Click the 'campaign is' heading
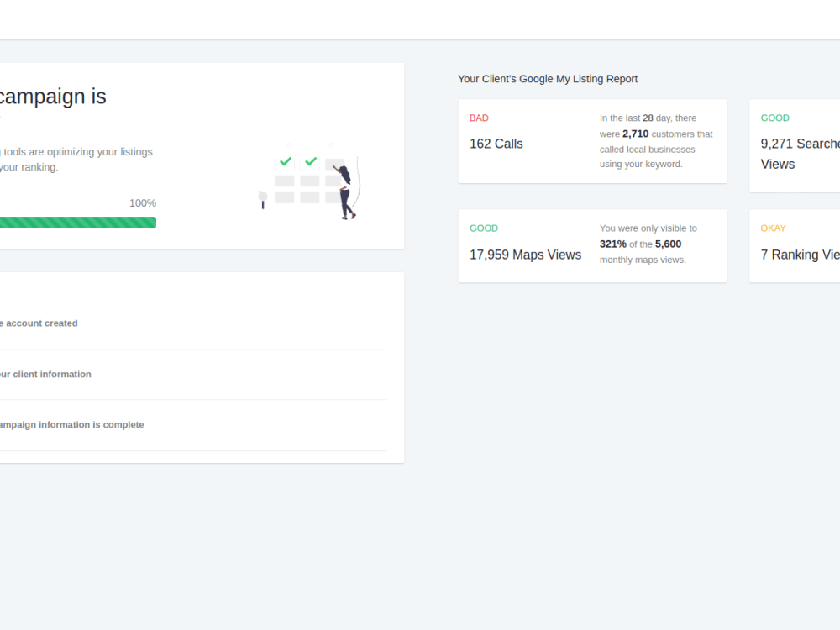Viewport: 840px width, 630px height. point(53,97)
